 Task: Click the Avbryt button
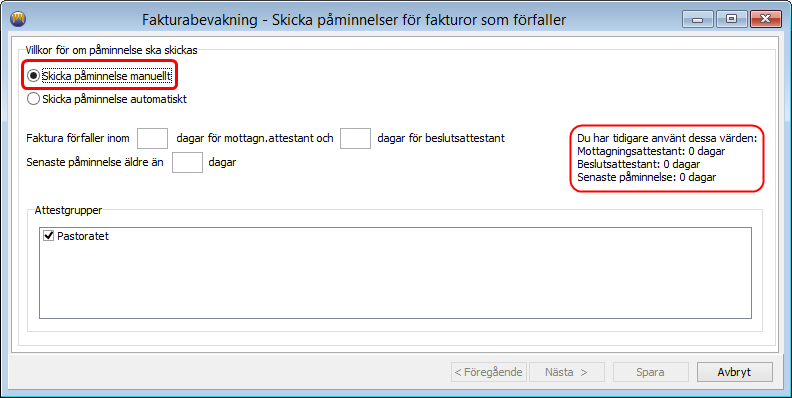point(734,372)
